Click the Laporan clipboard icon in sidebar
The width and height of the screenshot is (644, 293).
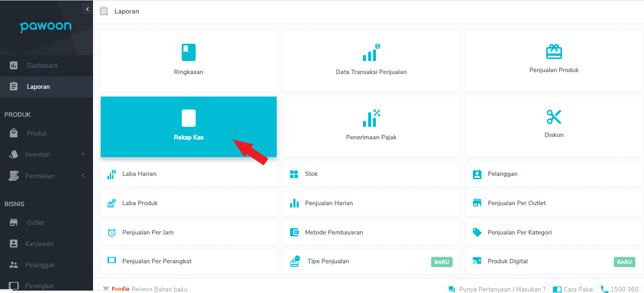pos(14,86)
